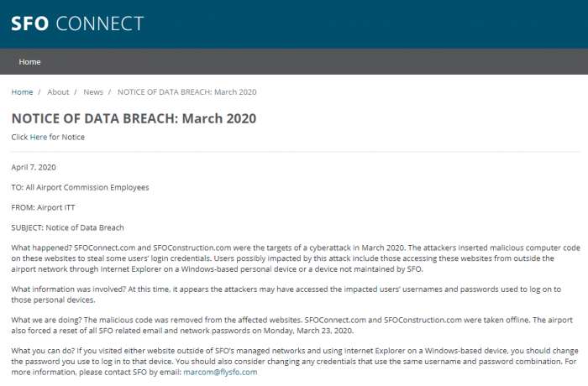Image resolution: width=588 pixels, height=386 pixels.
Task: Click the NOTICE OF DATA BREACH page heading
Action: 134,118
